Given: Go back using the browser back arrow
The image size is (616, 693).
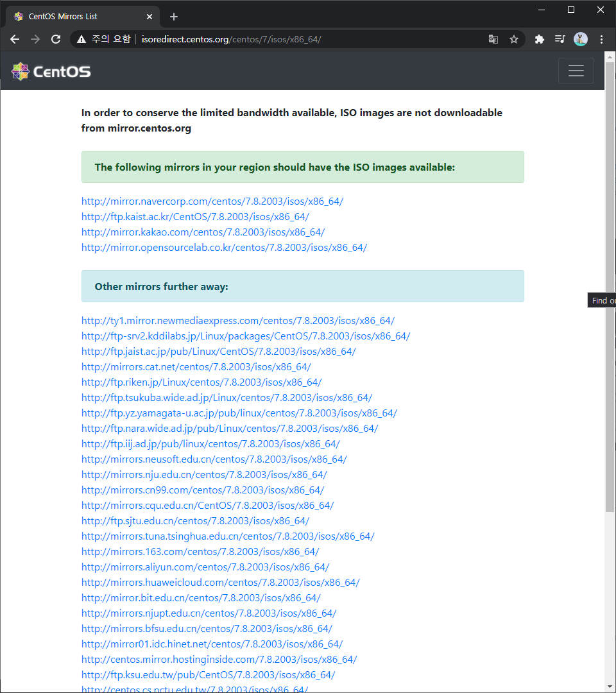Looking at the screenshot, I should pos(15,39).
